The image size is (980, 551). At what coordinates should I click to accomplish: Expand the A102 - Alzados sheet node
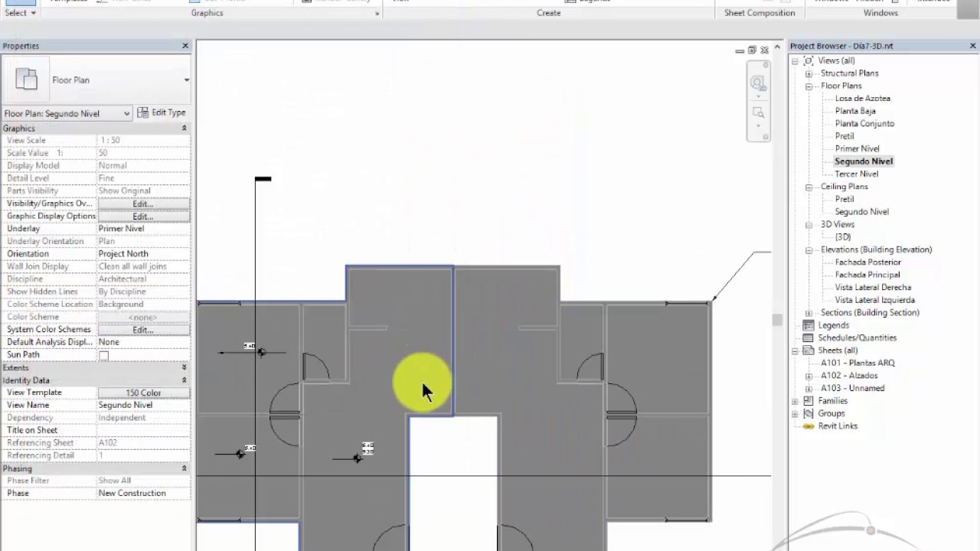[x=808, y=376]
